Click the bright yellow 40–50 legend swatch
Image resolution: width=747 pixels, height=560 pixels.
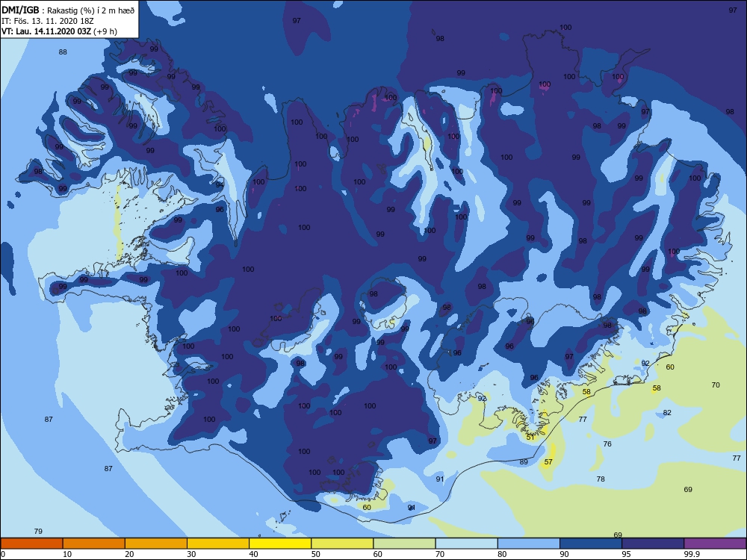(280, 544)
